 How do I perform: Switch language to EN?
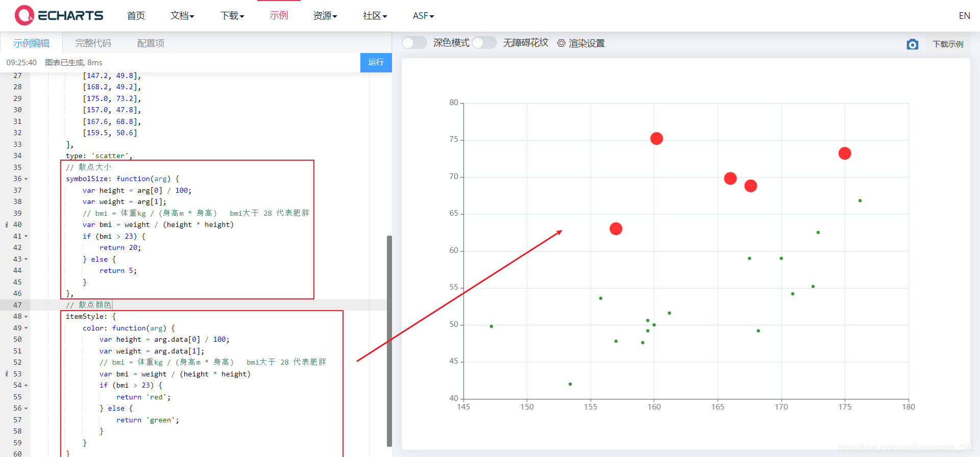tap(964, 16)
